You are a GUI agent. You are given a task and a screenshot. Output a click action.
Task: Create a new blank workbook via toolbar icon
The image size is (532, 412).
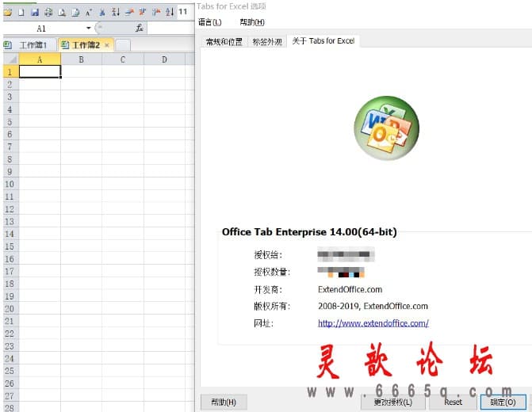pyautogui.click(x=21, y=13)
